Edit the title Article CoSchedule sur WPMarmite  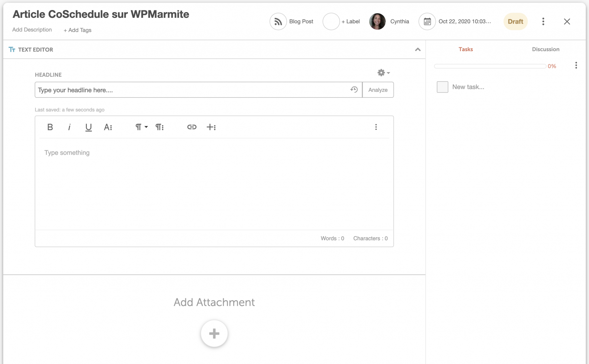(101, 14)
